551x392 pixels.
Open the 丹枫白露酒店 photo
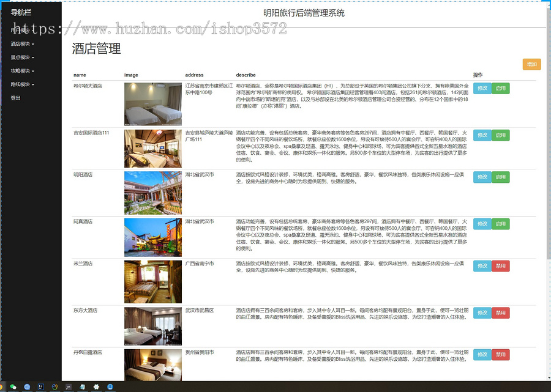(x=153, y=365)
